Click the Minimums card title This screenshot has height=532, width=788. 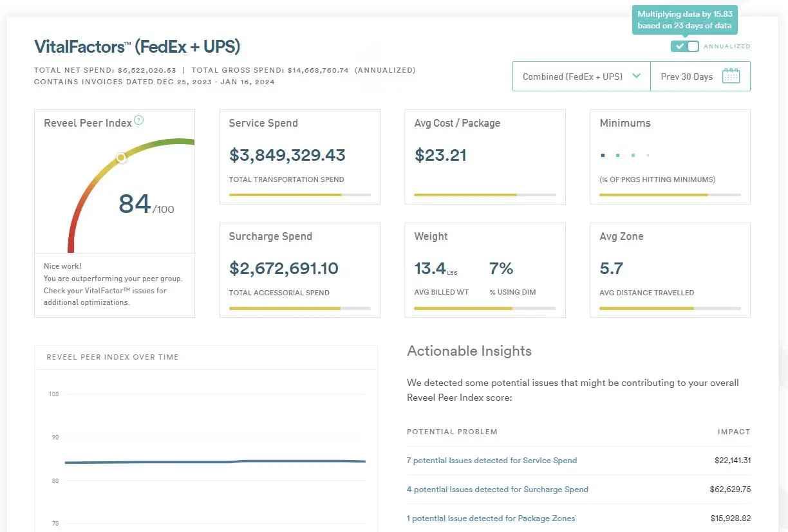point(625,123)
